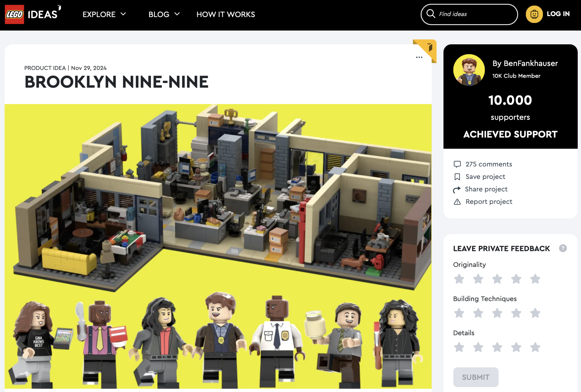581x392 pixels.
Task: Click the bookmark Save project icon
Action: click(x=457, y=177)
